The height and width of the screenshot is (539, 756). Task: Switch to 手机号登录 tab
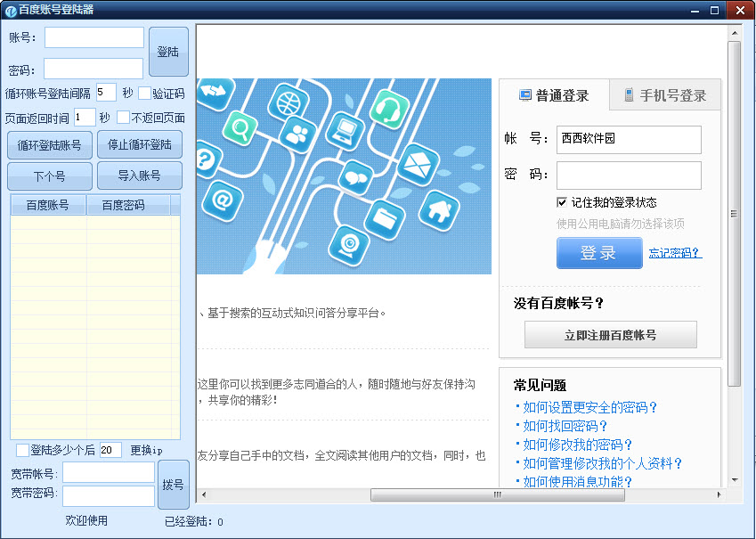pos(665,95)
